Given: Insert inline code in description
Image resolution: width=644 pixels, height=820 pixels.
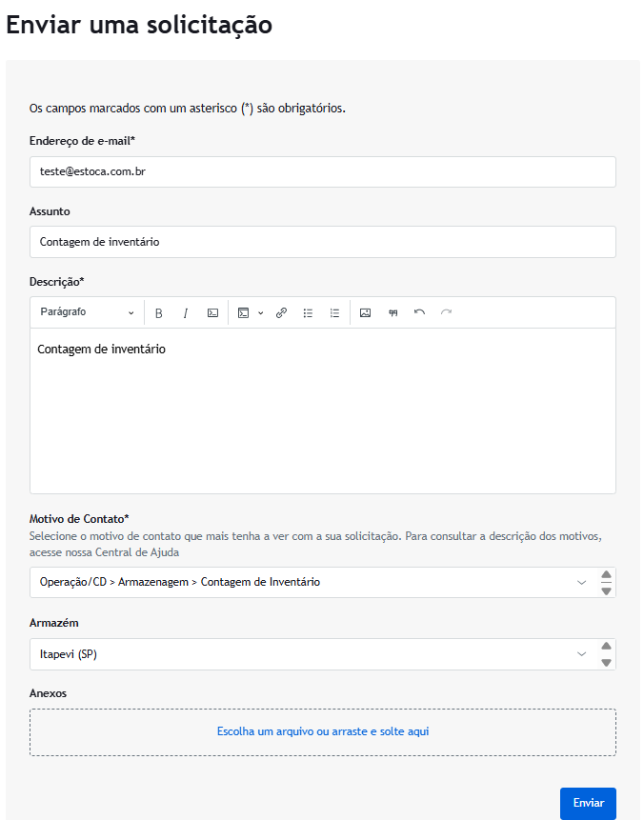Looking at the screenshot, I should coord(212,312).
